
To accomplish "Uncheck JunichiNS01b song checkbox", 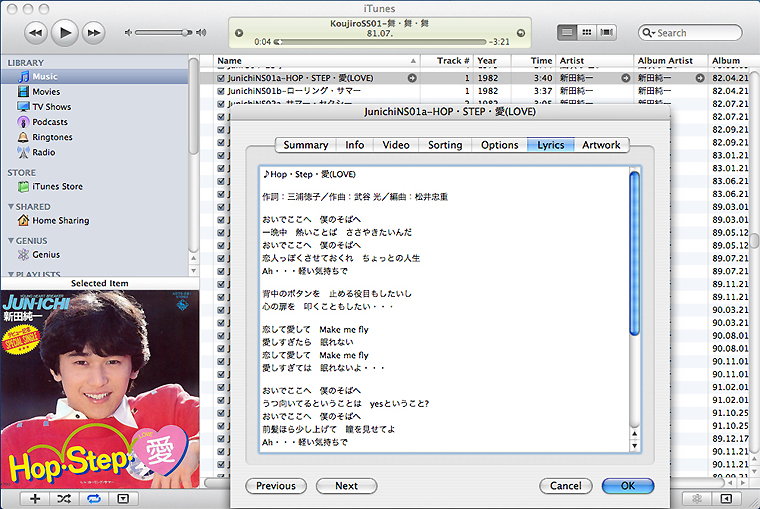I will [x=221, y=91].
